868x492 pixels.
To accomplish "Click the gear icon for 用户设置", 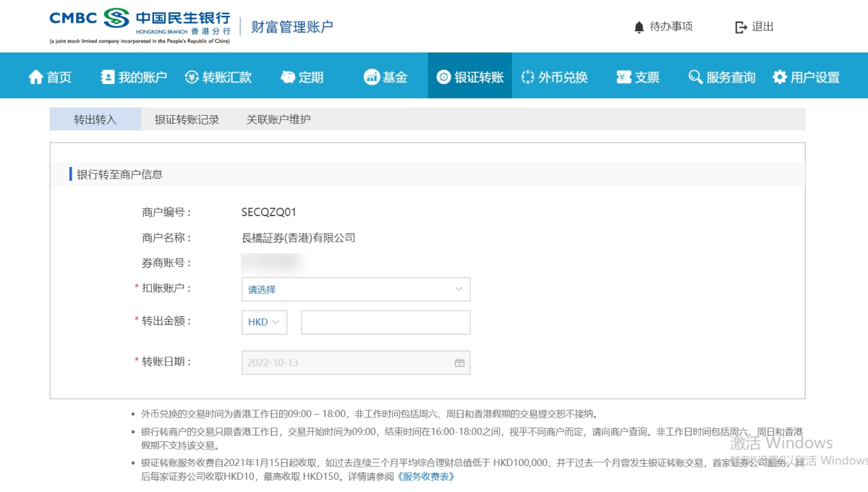I will point(780,77).
